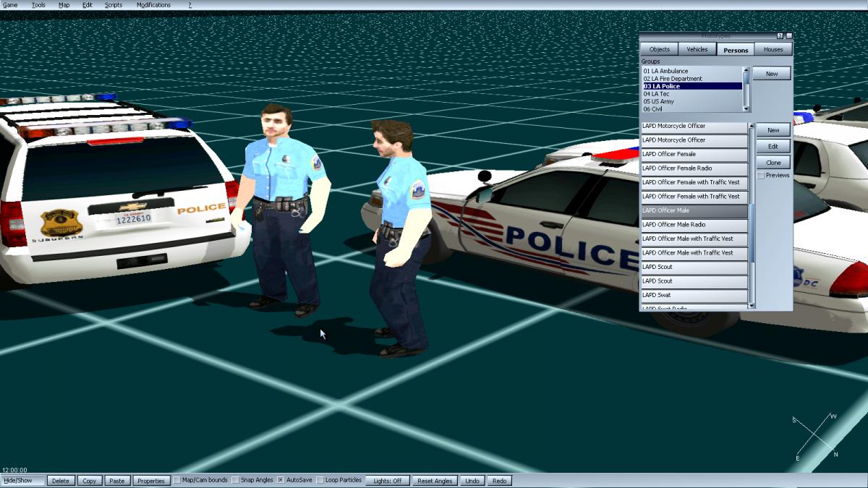Select group 04 LA Tec
The height and width of the screenshot is (488, 868).
[x=692, y=94]
